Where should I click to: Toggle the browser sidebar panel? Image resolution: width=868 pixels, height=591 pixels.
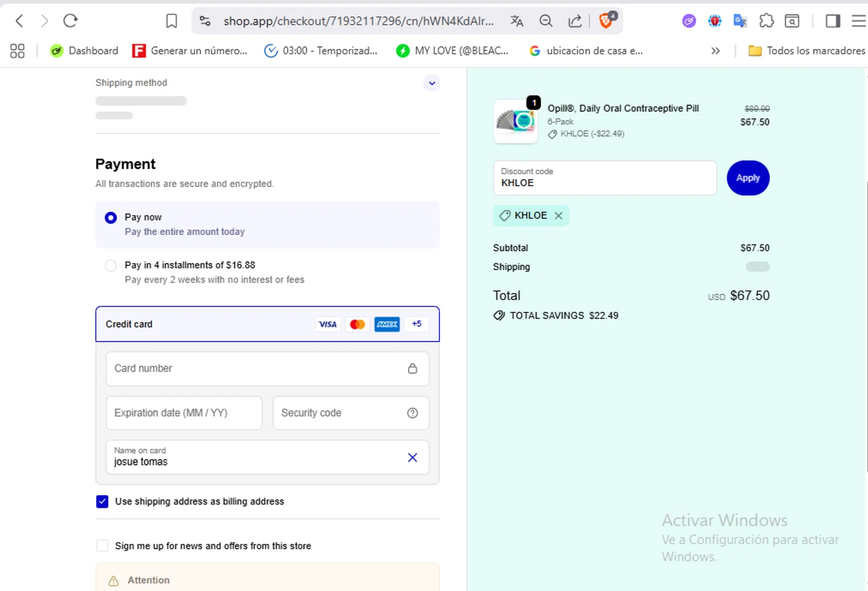point(833,21)
